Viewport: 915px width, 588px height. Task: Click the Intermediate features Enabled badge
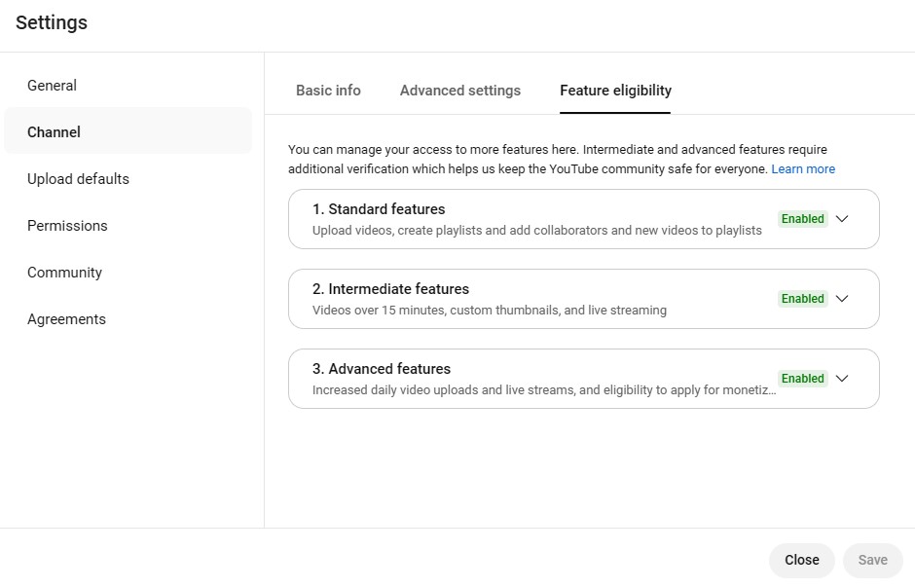(803, 299)
